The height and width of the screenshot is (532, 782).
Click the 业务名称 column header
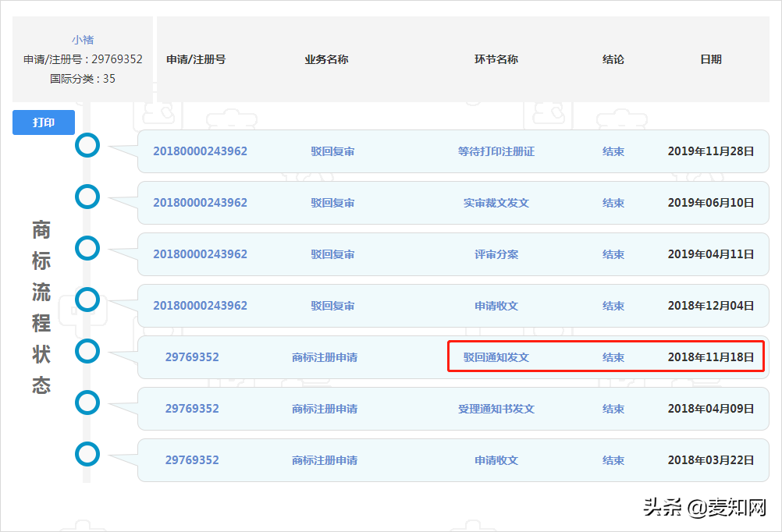point(326,59)
